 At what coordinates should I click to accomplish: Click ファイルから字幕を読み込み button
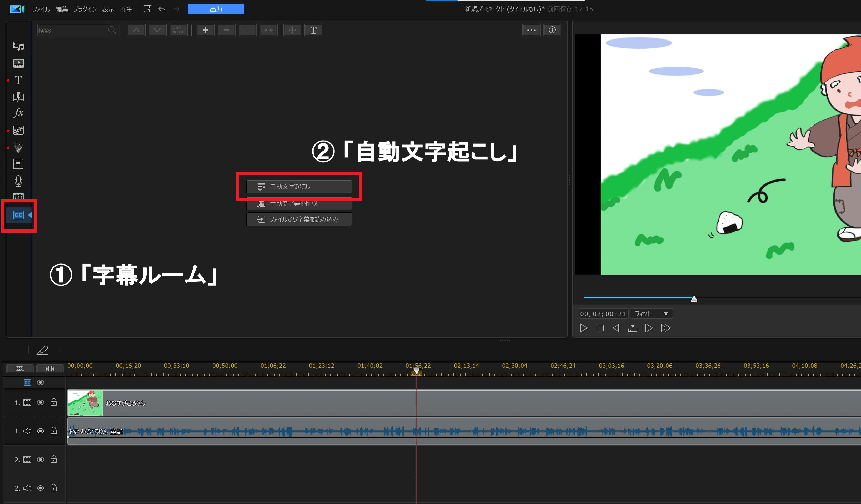[299, 219]
